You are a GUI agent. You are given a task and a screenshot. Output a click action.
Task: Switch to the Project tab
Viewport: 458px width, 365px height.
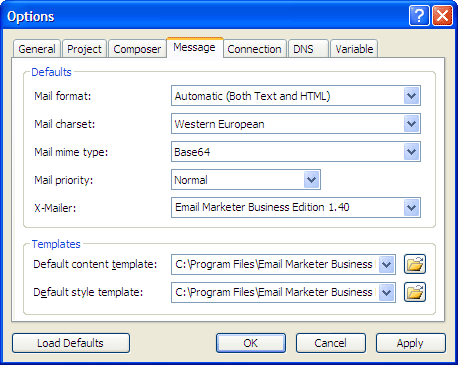(84, 49)
